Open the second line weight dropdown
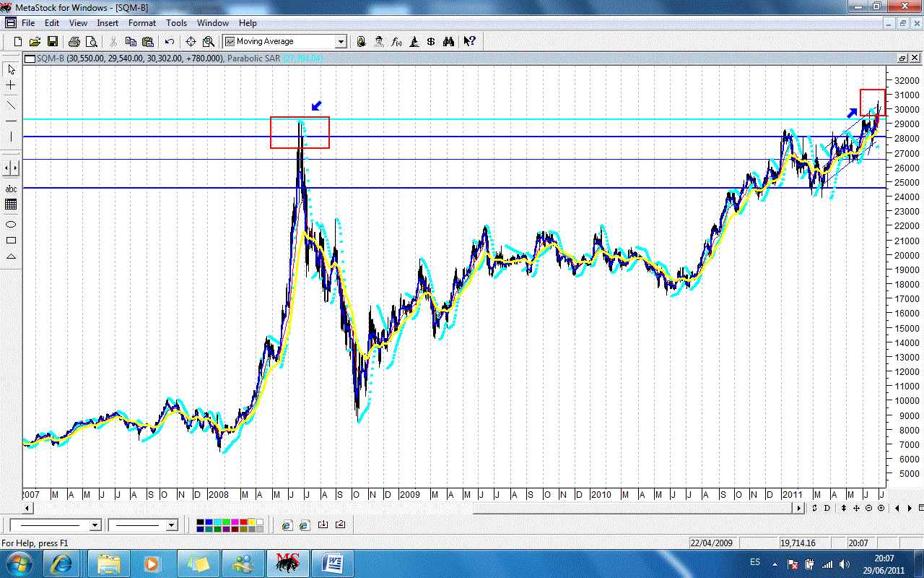Screen dimensions: 924x578 [171, 525]
